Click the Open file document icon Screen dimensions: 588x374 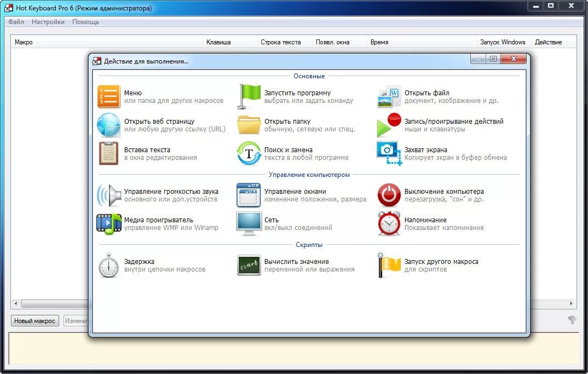click(x=389, y=97)
